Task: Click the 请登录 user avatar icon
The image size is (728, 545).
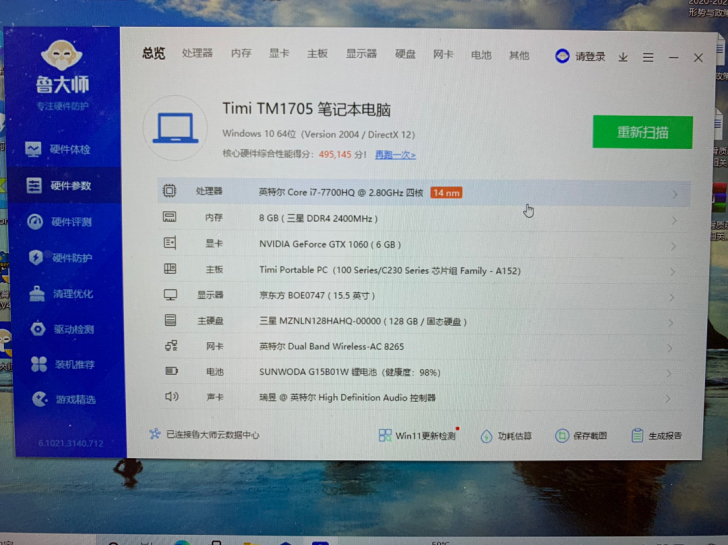Action: tap(562, 56)
